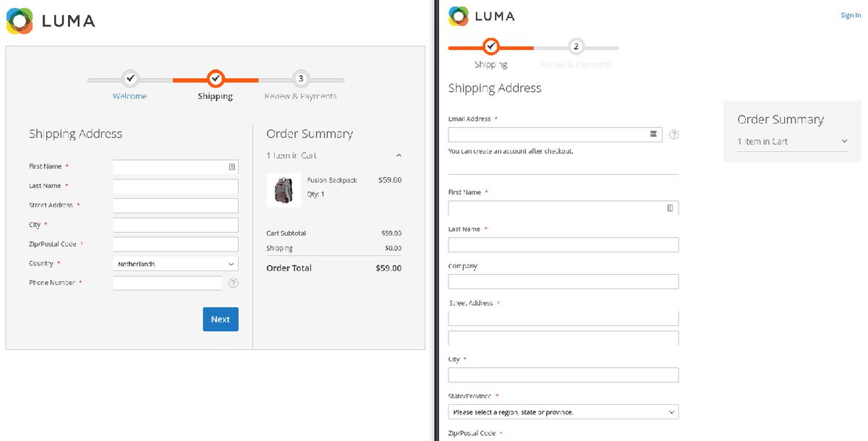Click the Fusion Backpack product thumbnail
Image resolution: width=868 pixels, height=441 pixels.
(284, 191)
